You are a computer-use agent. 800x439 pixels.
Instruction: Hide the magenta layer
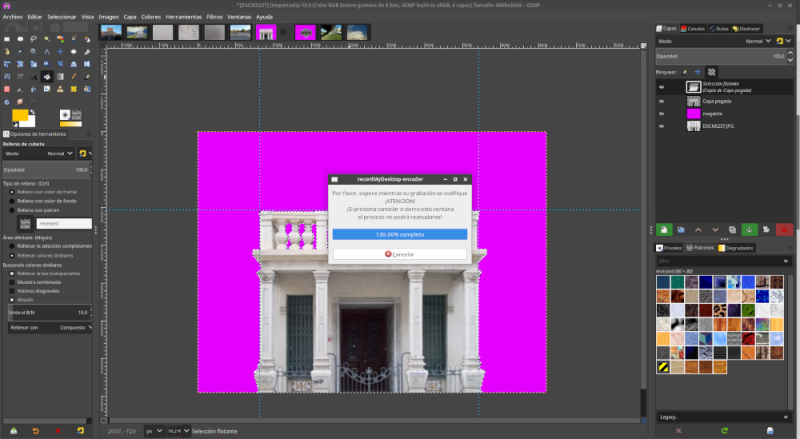661,114
